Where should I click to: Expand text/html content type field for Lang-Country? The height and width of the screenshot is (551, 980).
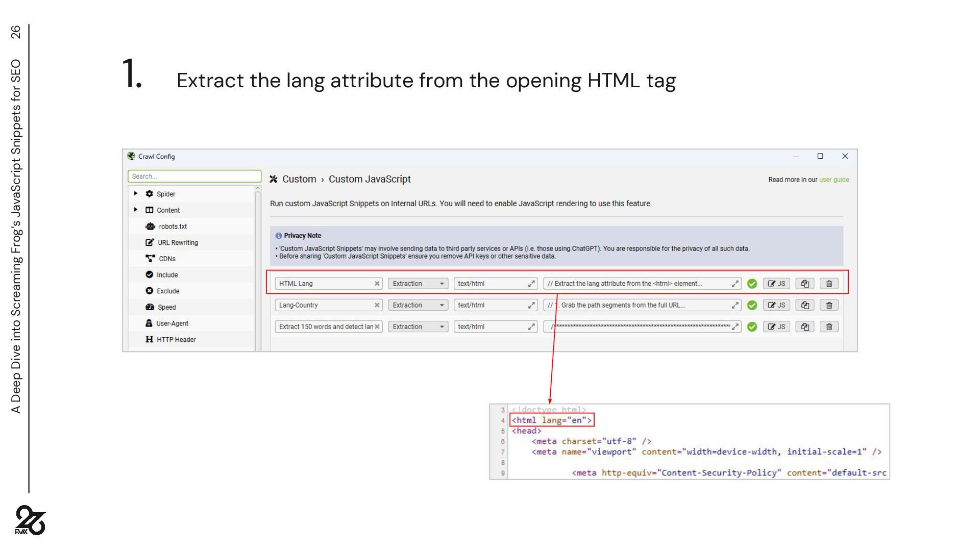(x=531, y=305)
